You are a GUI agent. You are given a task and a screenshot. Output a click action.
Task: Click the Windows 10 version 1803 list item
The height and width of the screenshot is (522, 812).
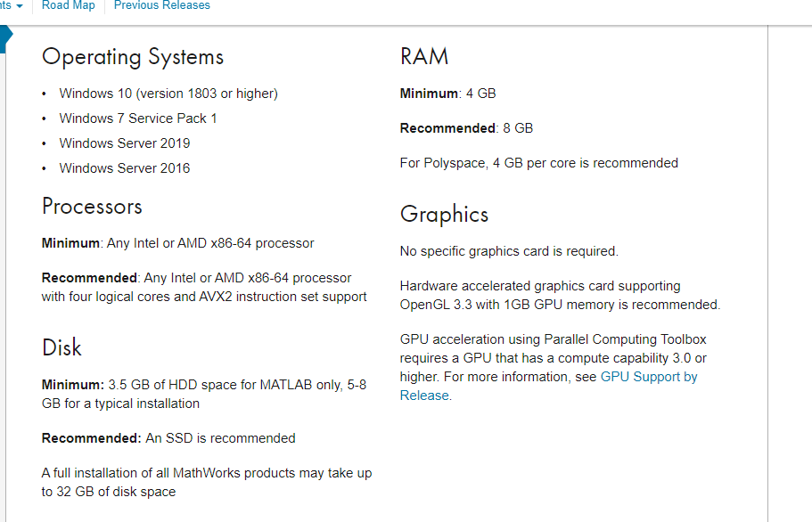point(168,94)
